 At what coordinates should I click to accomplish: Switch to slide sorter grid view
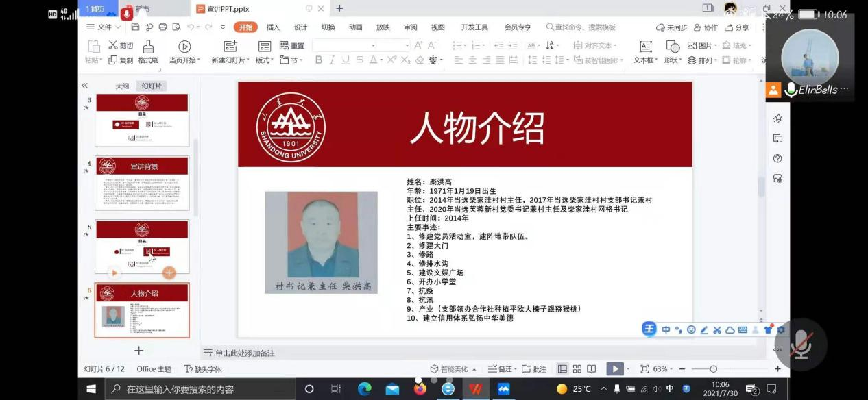(x=577, y=368)
